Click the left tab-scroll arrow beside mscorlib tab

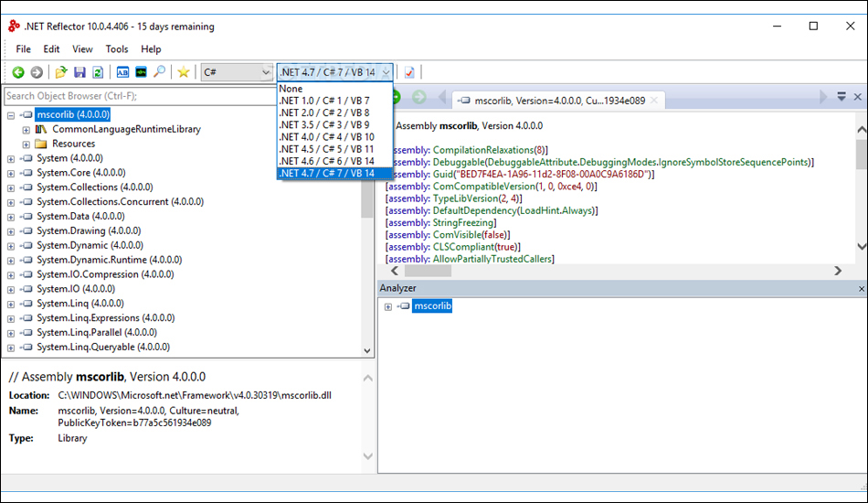[441, 98]
